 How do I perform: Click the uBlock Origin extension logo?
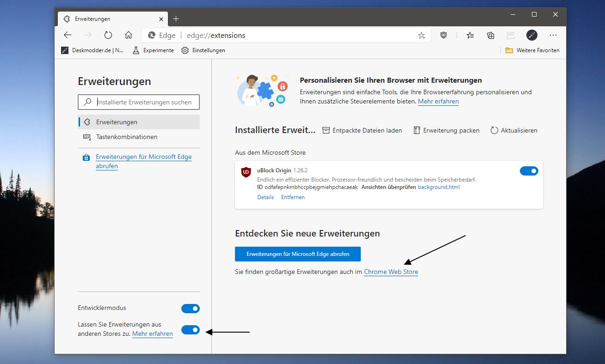click(x=246, y=172)
